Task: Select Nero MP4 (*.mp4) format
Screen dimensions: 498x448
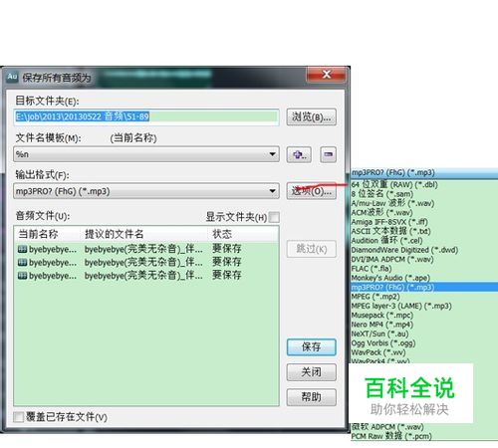Action: [x=424, y=325]
